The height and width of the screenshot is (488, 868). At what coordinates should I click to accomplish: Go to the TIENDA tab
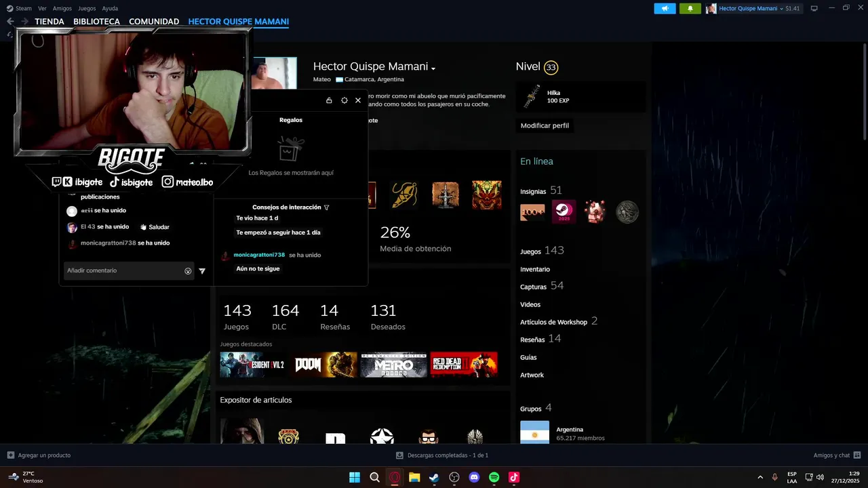tap(50, 22)
